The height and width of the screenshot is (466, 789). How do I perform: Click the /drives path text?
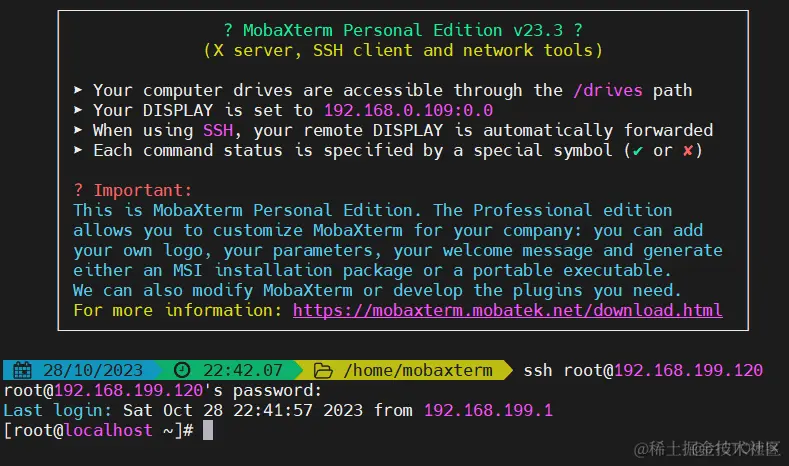tap(608, 91)
